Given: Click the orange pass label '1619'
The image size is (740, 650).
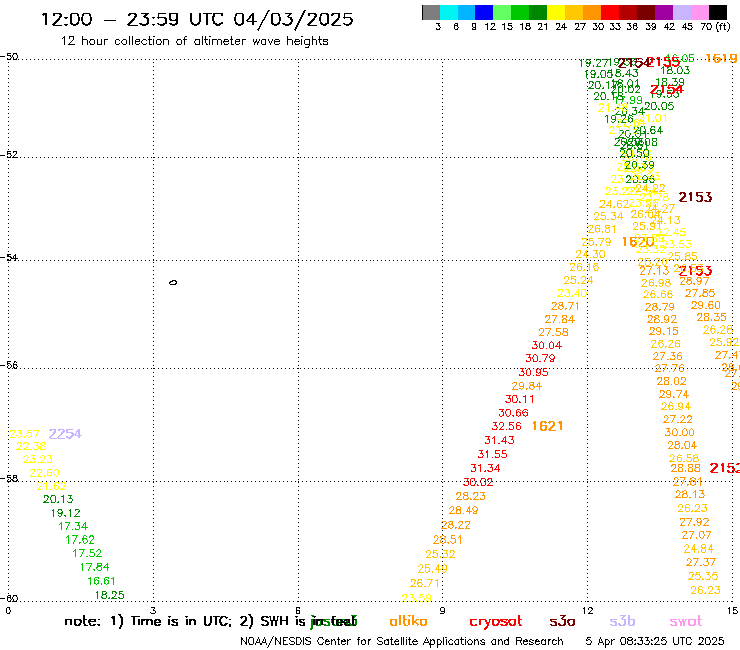Looking at the screenshot, I should coord(721,58).
